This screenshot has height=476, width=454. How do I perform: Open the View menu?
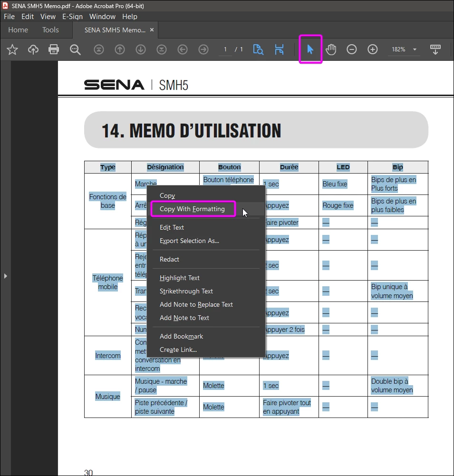48,16
